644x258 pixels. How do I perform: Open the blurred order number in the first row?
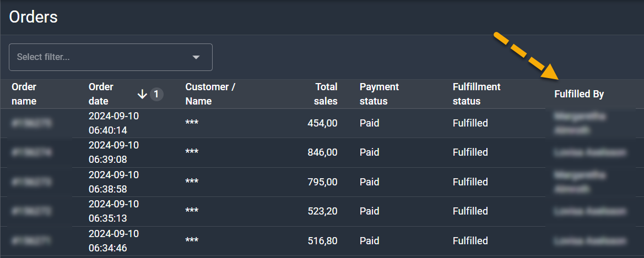32,123
